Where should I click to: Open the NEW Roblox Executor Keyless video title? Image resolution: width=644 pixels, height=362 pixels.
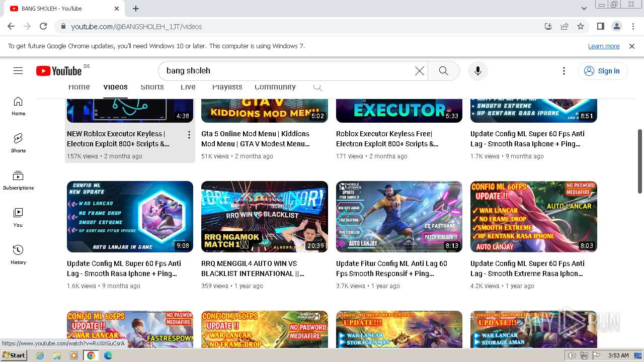point(118,139)
